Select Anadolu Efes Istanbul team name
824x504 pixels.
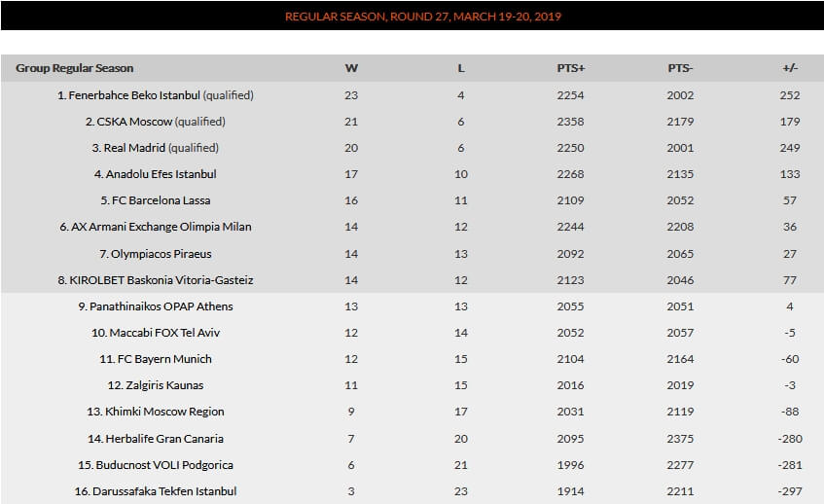161,174
